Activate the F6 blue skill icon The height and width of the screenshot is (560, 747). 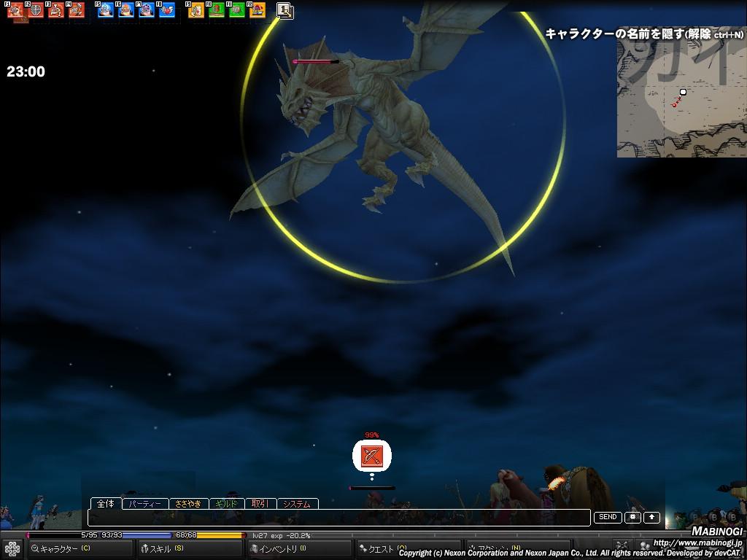tap(126, 10)
